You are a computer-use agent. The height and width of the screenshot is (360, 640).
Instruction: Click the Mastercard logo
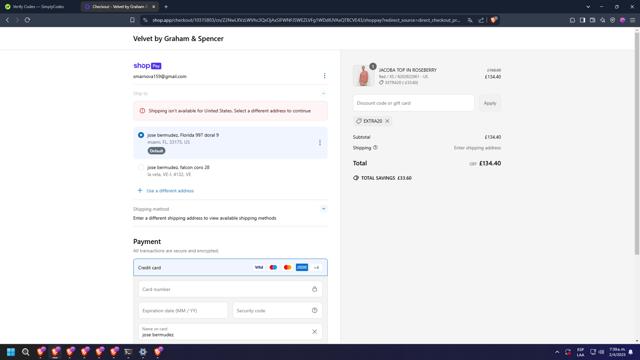click(x=287, y=267)
